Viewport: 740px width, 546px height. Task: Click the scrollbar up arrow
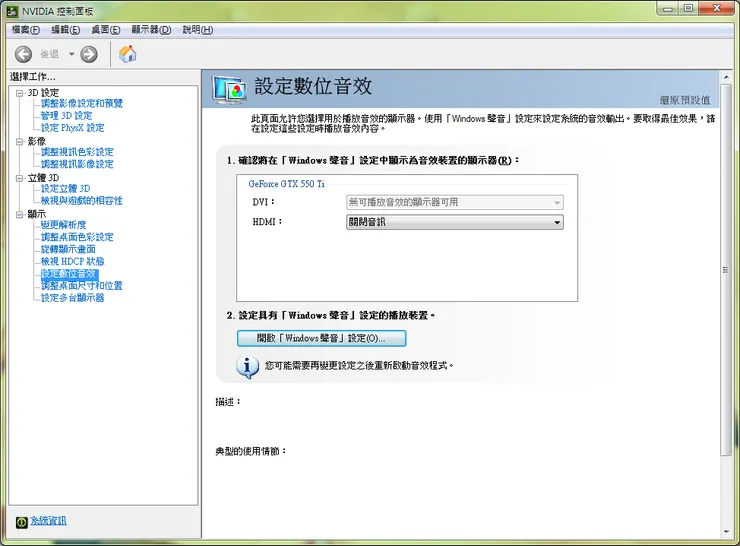pyautogui.click(x=726, y=77)
